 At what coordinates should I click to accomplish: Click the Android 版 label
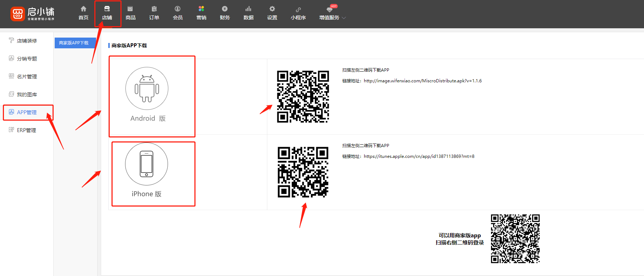148,118
